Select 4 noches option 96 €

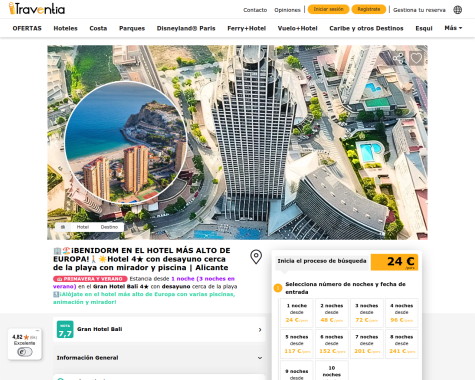[x=401, y=313]
